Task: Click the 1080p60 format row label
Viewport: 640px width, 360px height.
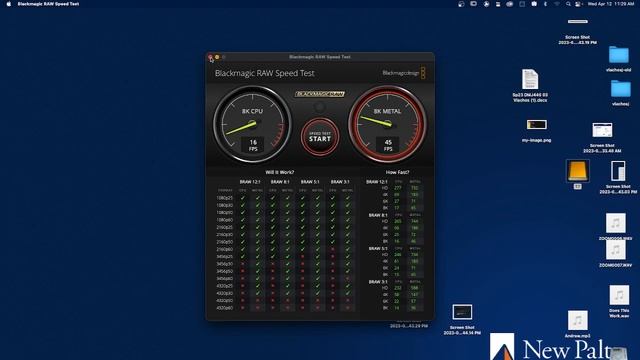Action: 224,220
